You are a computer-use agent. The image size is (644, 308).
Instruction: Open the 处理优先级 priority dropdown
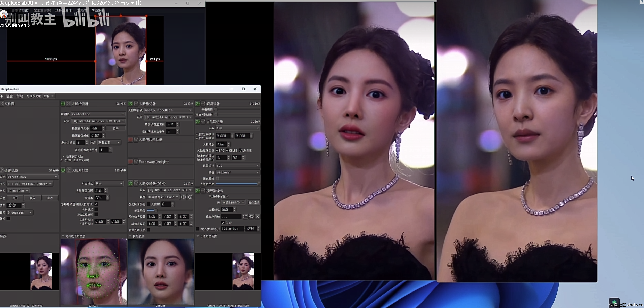[x=49, y=96]
